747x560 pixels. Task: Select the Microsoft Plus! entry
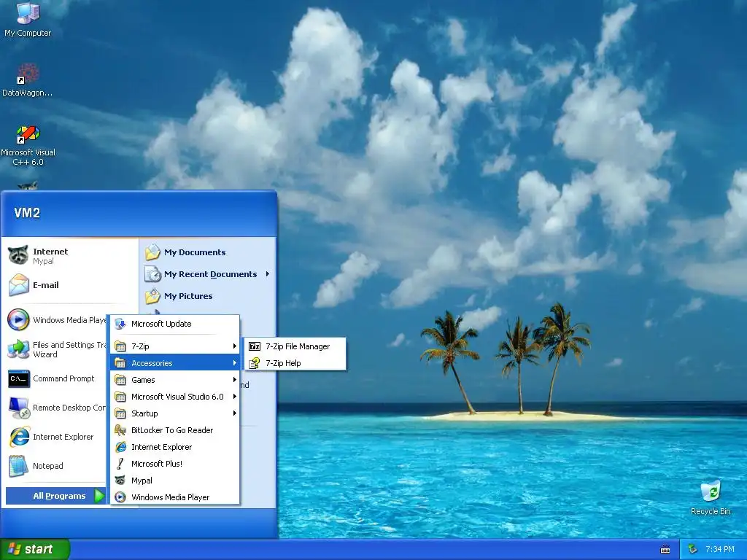tap(175, 463)
